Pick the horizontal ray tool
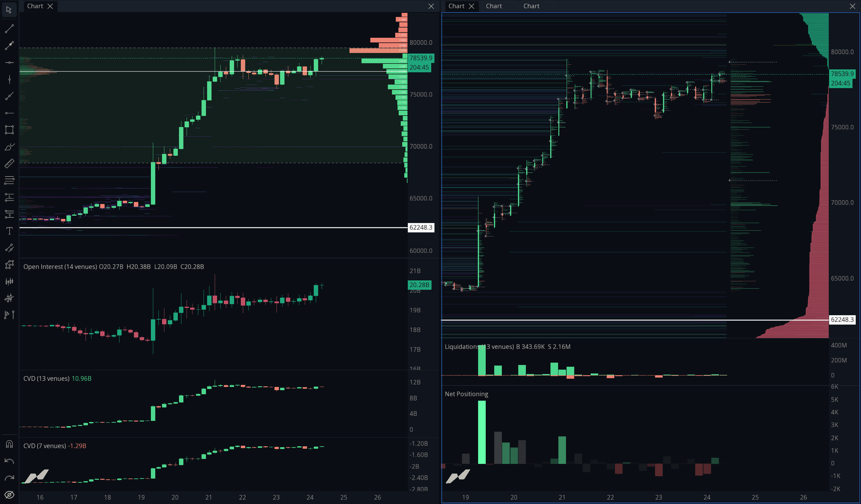 coord(9,113)
